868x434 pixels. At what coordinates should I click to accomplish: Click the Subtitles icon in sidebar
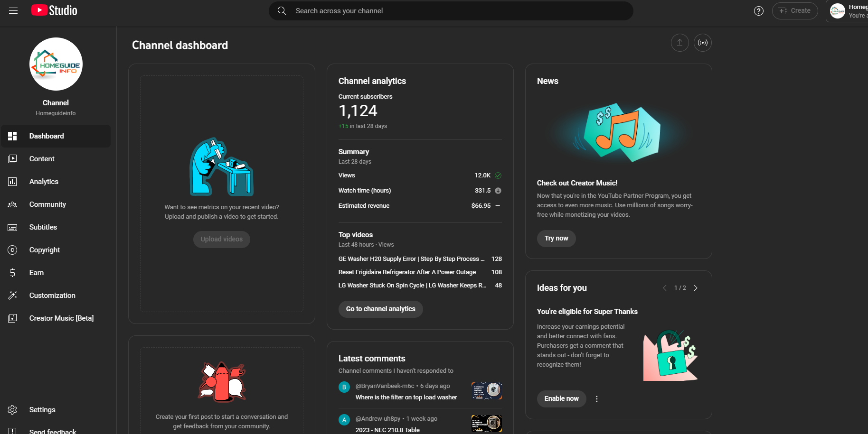pyautogui.click(x=12, y=227)
